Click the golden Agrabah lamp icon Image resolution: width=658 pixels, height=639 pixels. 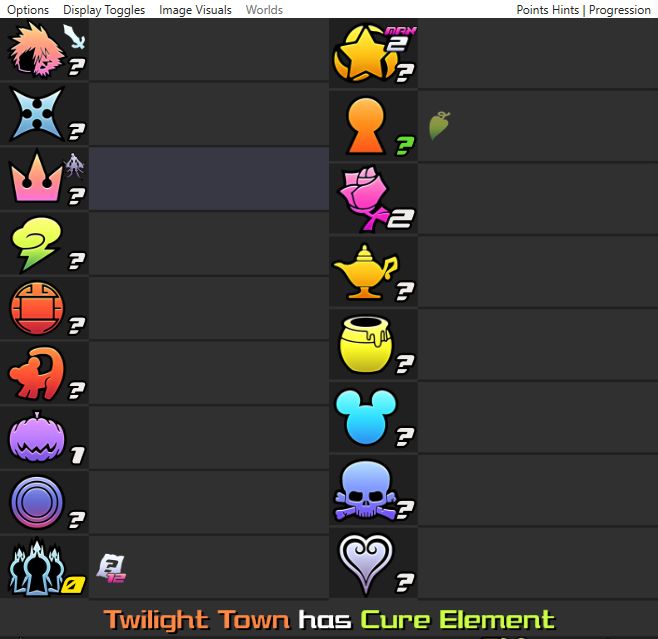pyautogui.click(x=365, y=272)
